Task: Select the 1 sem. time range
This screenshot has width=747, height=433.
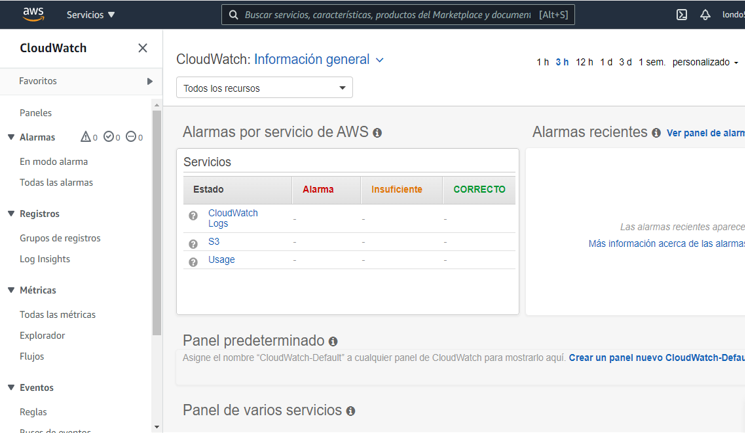Action: [652, 62]
